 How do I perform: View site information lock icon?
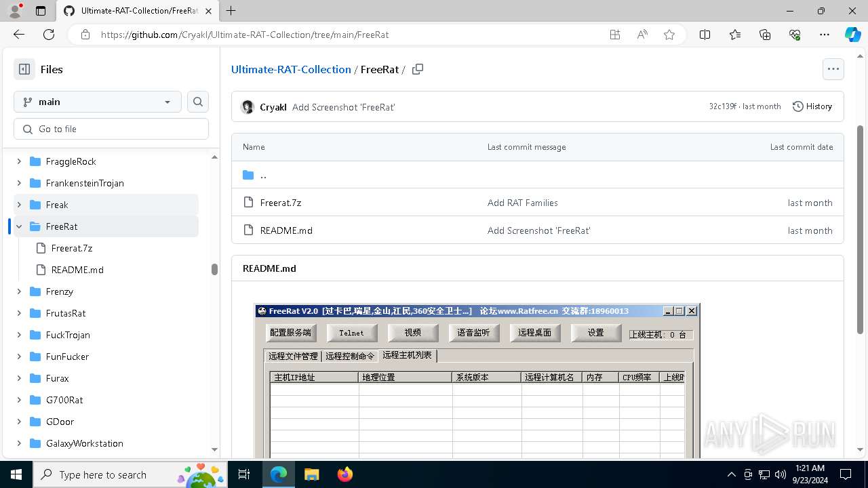(x=85, y=35)
